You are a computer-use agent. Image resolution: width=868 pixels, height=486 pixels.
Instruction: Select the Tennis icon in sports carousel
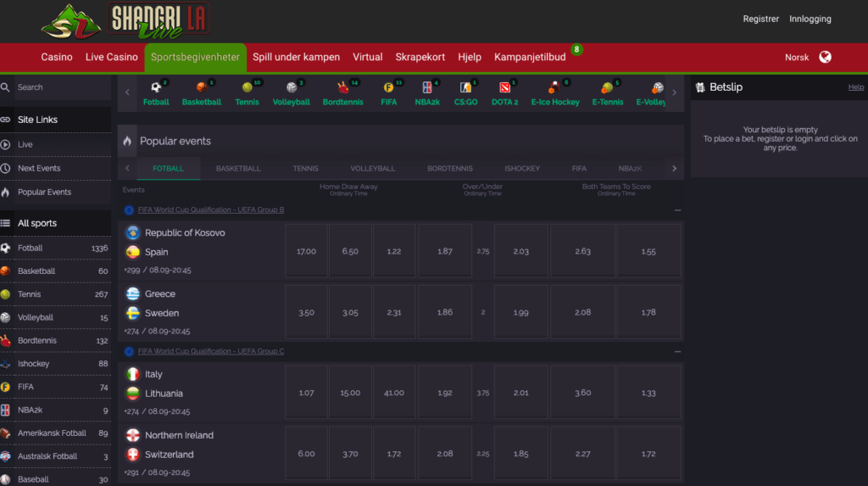tap(247, 87)
